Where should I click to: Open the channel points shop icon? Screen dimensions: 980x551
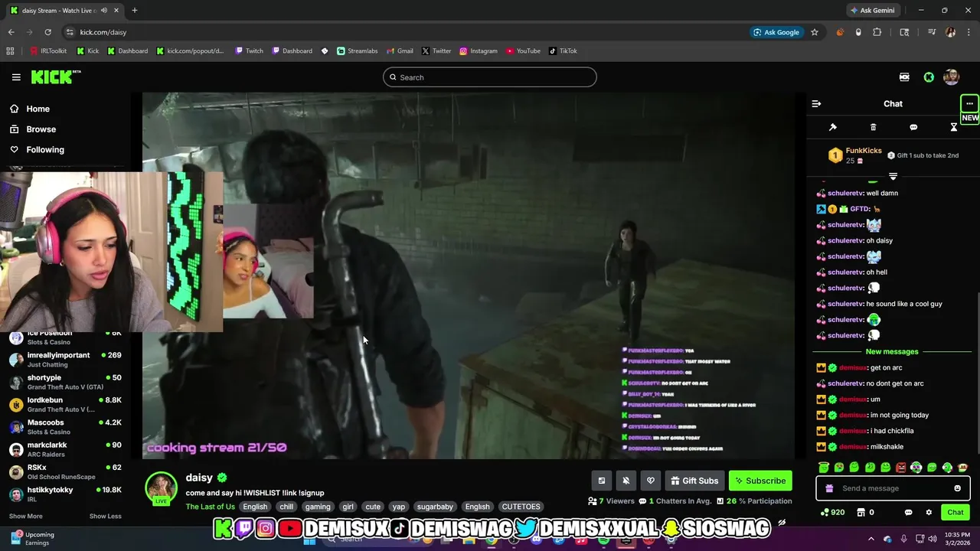pos(861,512)
